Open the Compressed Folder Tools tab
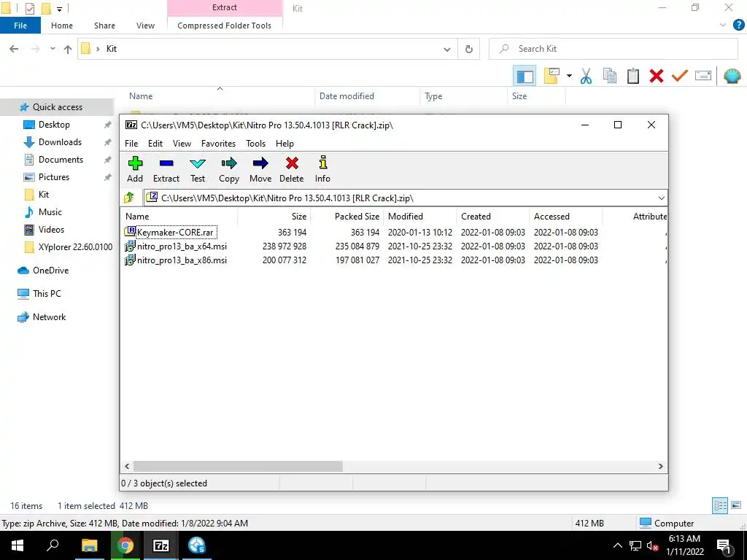Screen dimensions: 747x560 (x=225, y=26)
